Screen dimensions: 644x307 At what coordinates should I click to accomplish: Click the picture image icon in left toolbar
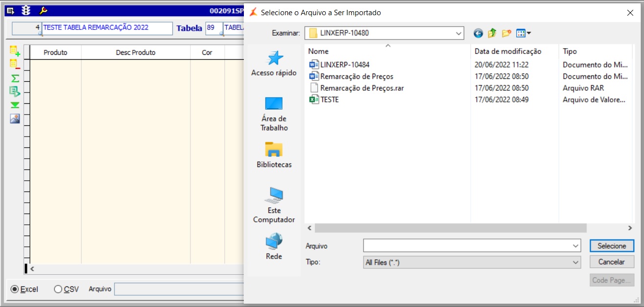15,118
